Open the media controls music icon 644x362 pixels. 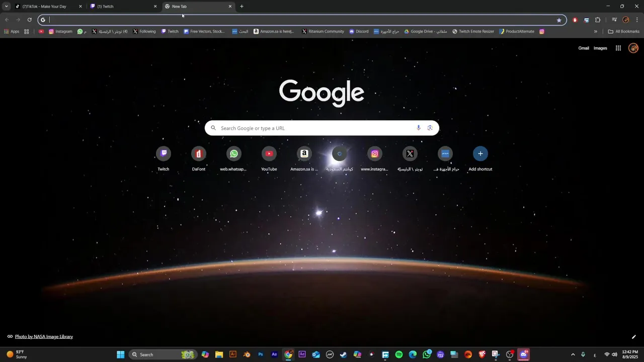[614, 20]
